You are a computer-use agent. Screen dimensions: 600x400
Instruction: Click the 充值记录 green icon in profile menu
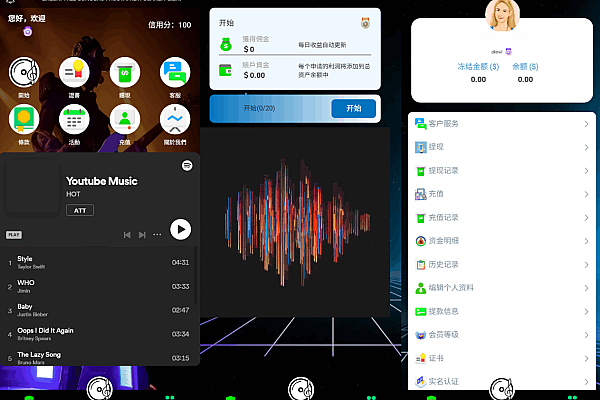point(421,218)
